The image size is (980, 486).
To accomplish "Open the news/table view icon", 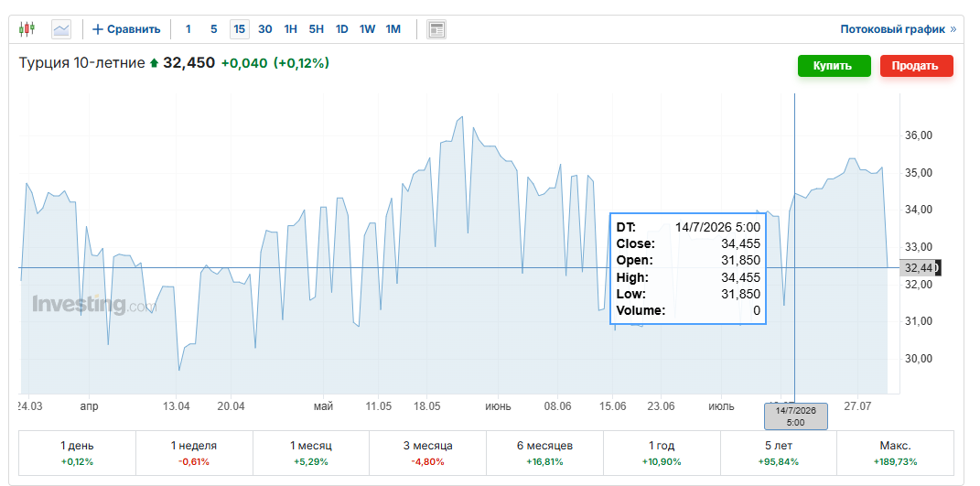I will click(x=436, y=28).
